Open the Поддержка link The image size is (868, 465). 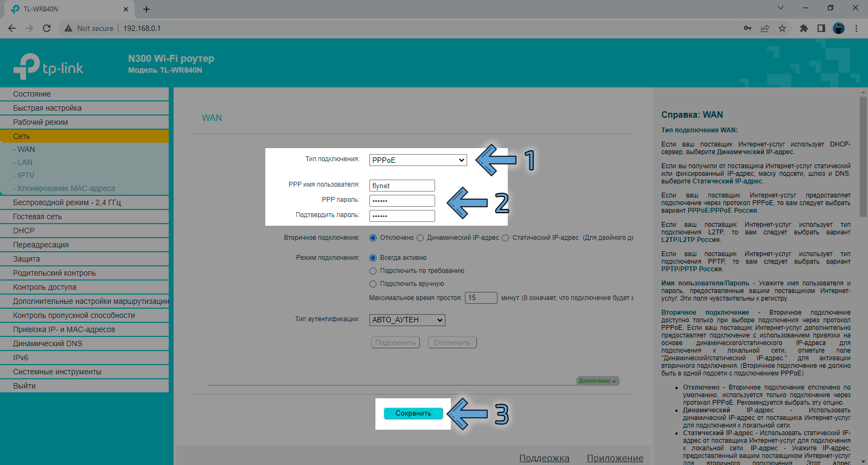coord(544,458)
